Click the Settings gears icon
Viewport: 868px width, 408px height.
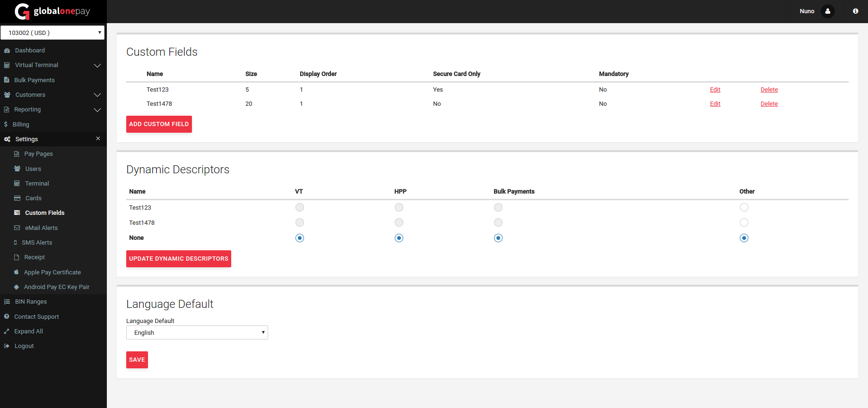point(7,139)
